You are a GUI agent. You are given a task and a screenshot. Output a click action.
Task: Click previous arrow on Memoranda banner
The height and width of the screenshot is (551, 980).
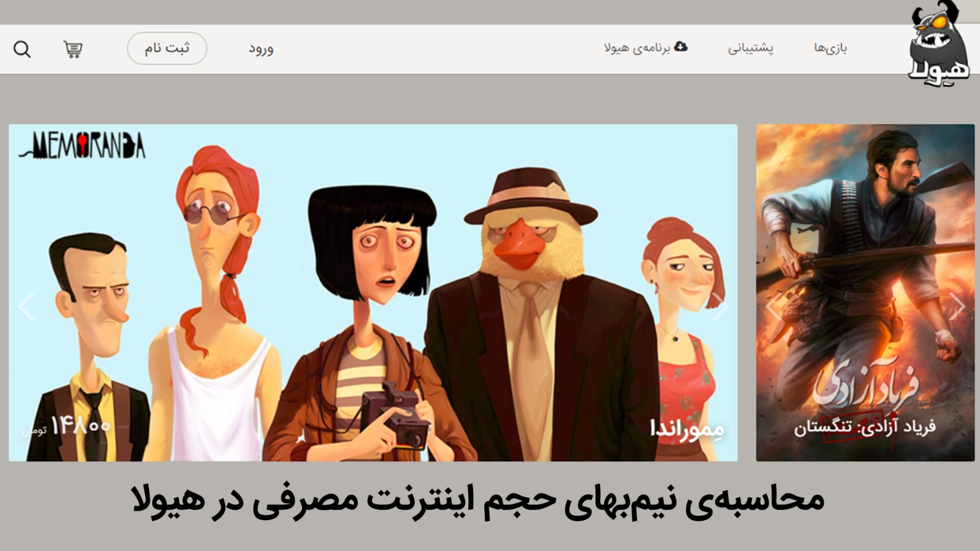[26, 307]
